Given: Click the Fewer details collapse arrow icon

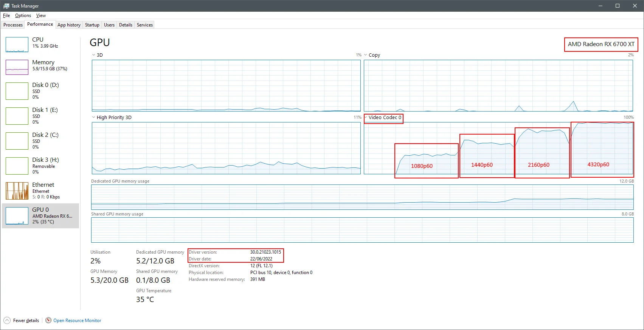Looking at the screenshot, I should 7,320.
